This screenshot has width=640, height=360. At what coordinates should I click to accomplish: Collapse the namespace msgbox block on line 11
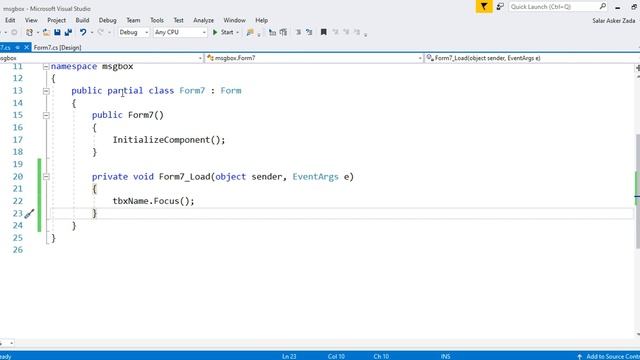pos(46,67)
